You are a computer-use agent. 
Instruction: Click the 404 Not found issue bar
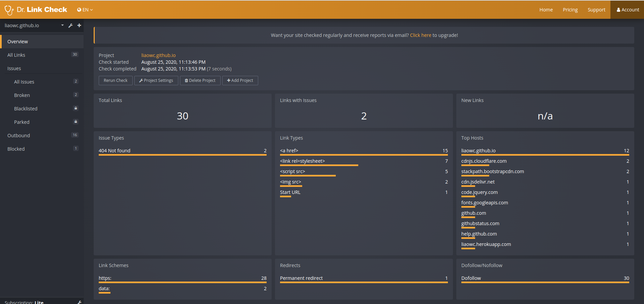(114, 151)
